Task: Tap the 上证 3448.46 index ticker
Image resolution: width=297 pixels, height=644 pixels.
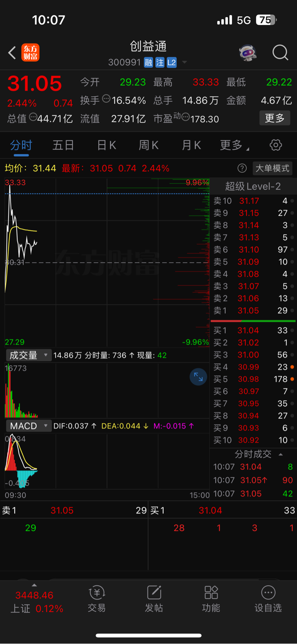Action: point(36,601)
